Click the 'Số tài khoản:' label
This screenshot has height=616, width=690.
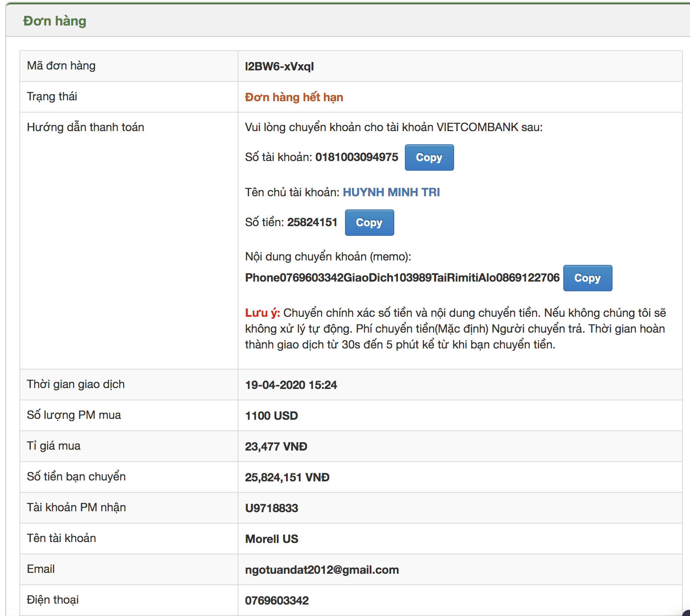click(279, 157)
